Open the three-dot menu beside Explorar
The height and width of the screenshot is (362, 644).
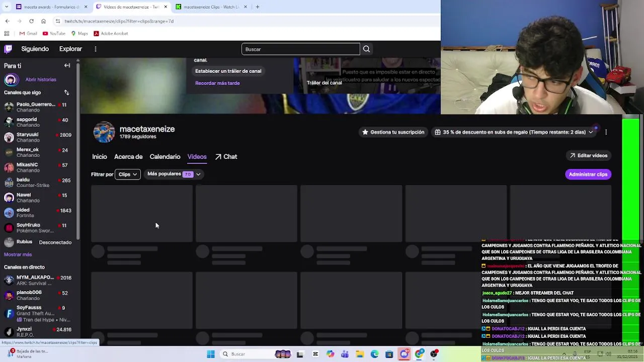(96, 49)
